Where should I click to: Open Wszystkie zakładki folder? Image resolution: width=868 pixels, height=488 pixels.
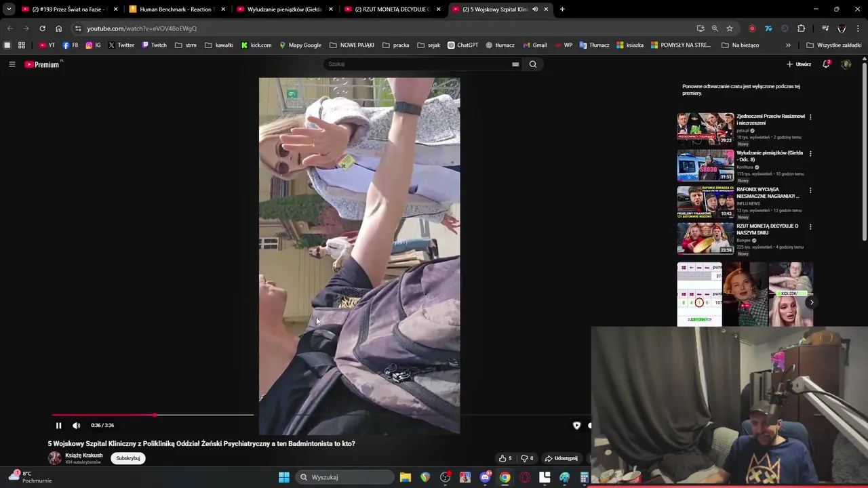[834, 45]
